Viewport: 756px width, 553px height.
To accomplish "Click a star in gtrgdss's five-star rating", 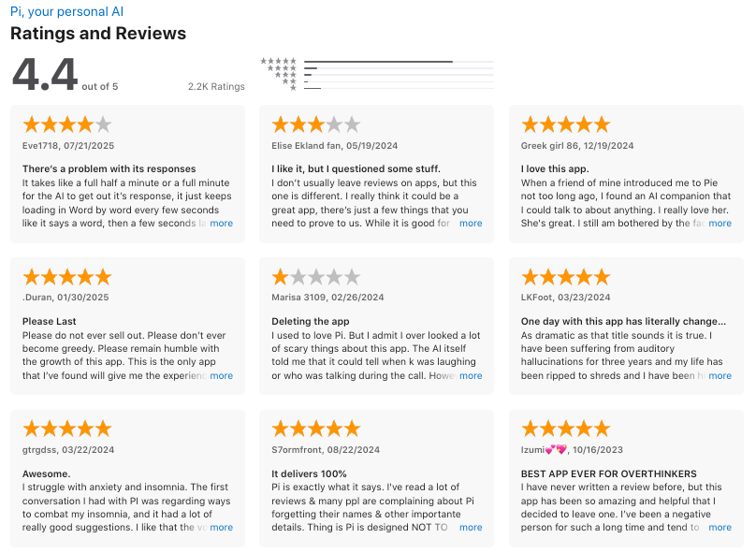I will point(66,428).
